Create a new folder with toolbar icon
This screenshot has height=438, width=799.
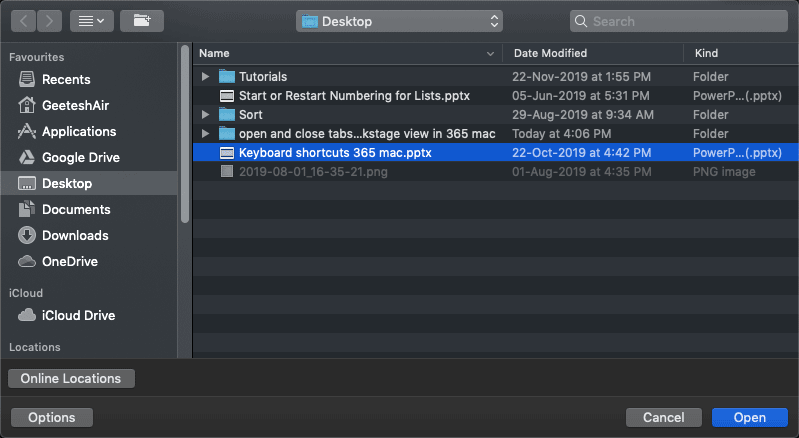[143, 20]
